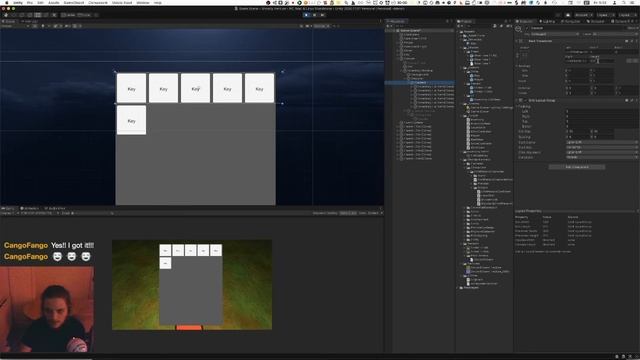
Task: Switch to the Audio Mixer tab
Action: [x=55, y=208]
